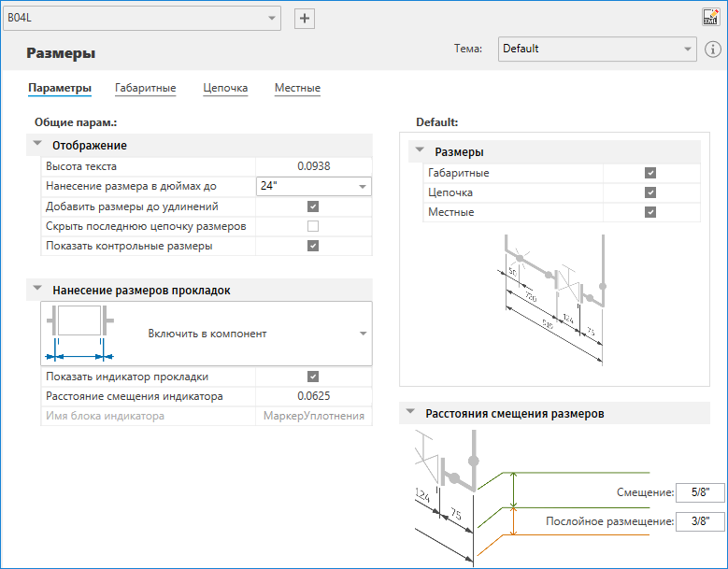Toggle the Габаритные checkbox in Default
This screenshot has width=728, height=569.
[650, 173]
